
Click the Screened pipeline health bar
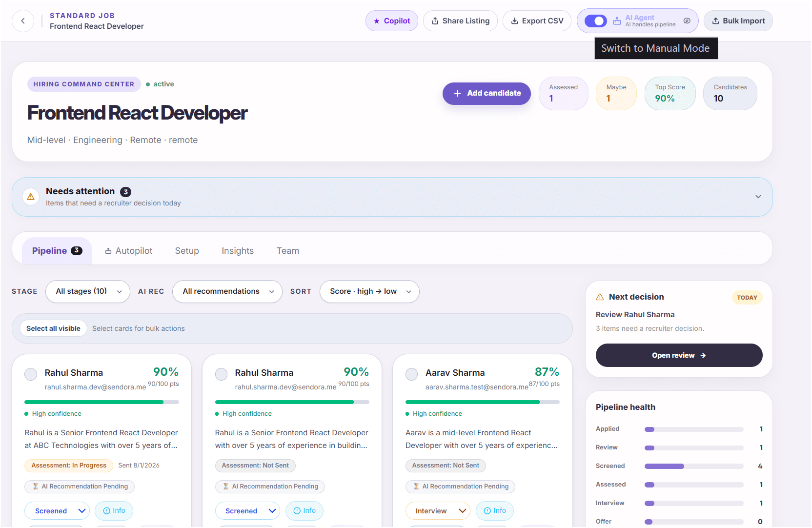pyautogui.click(x=694, y=466)
